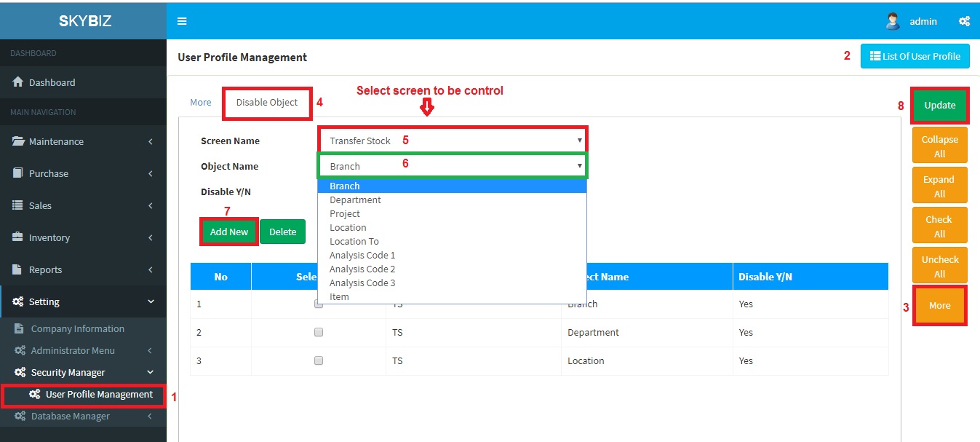The height and width of the screenshot is (442, 980).
Task: Click the hamburger menu icon in top bar
Action: [x=182, y=21]
